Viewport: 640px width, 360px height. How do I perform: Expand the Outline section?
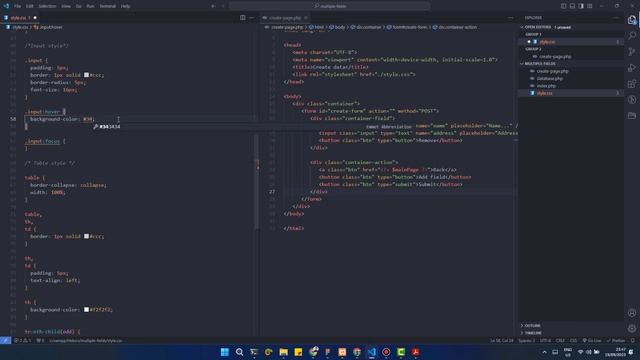pyautogui.click(x=571, y=325)
